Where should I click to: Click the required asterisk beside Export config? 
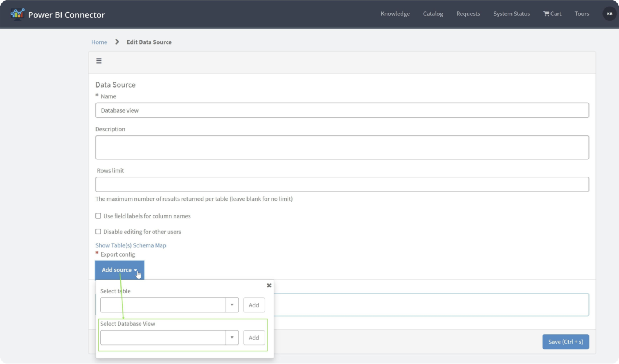coord(97,253)
